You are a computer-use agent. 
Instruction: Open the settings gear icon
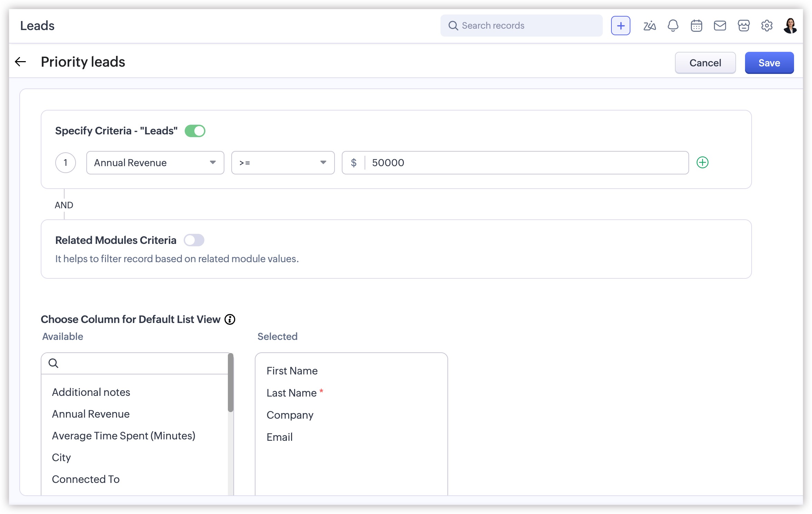tap(767, 26)
